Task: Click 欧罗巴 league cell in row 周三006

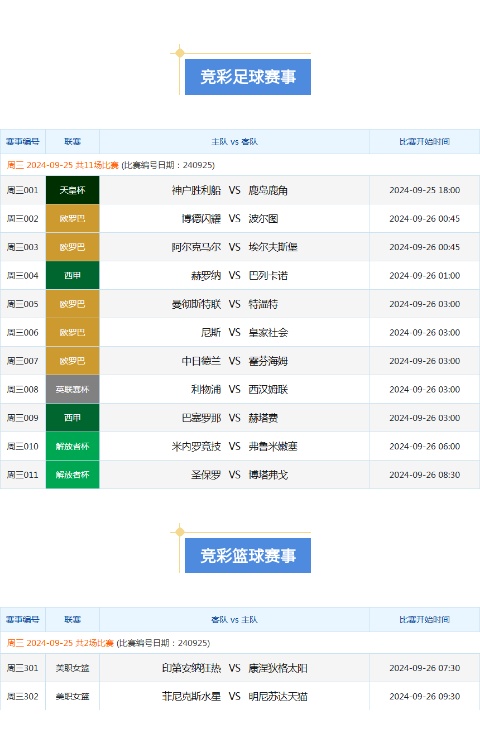Action: (x=73, y=333)
